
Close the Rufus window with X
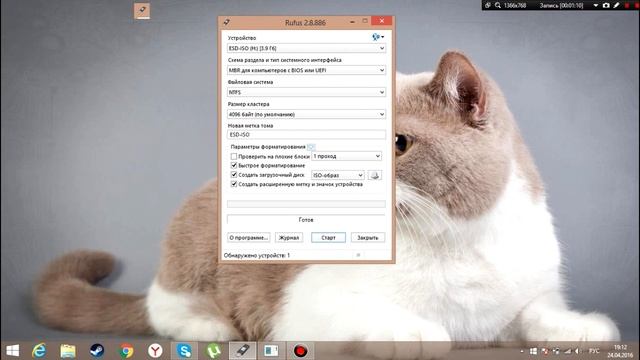(382, 21)
